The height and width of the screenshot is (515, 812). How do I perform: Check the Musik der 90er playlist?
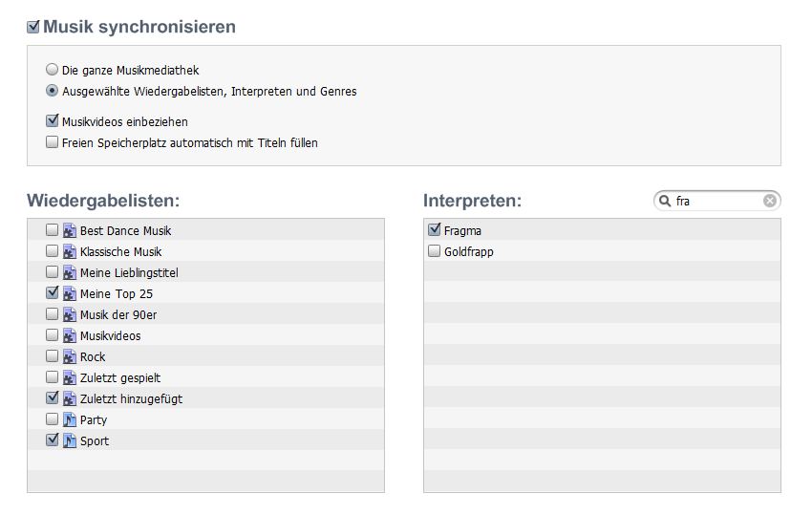click(52, 314)
